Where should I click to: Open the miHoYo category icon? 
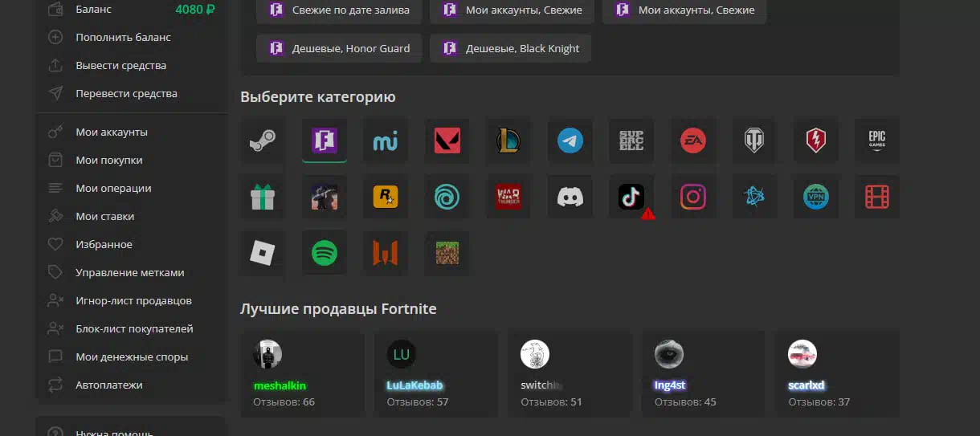coord(386,141)
